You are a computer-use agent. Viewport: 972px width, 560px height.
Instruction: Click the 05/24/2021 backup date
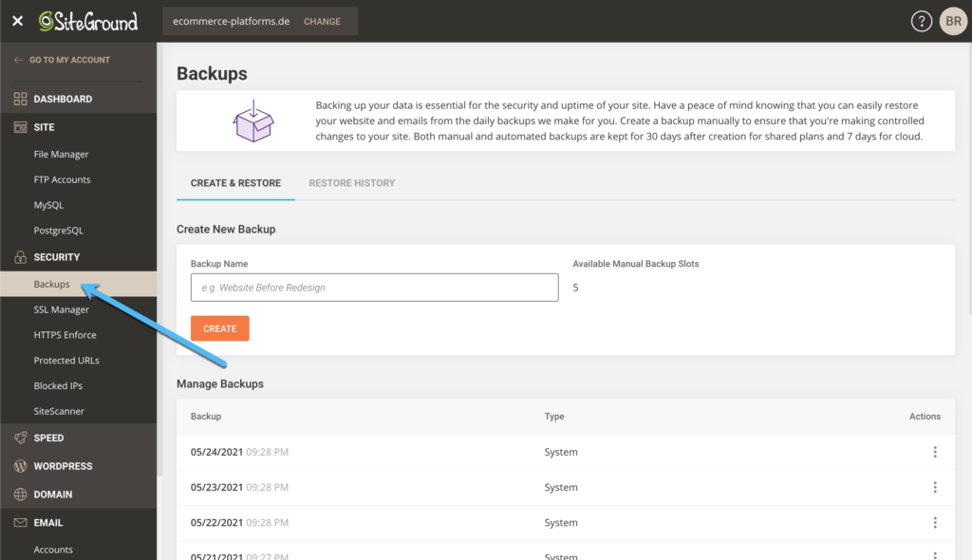coord(216,452)
